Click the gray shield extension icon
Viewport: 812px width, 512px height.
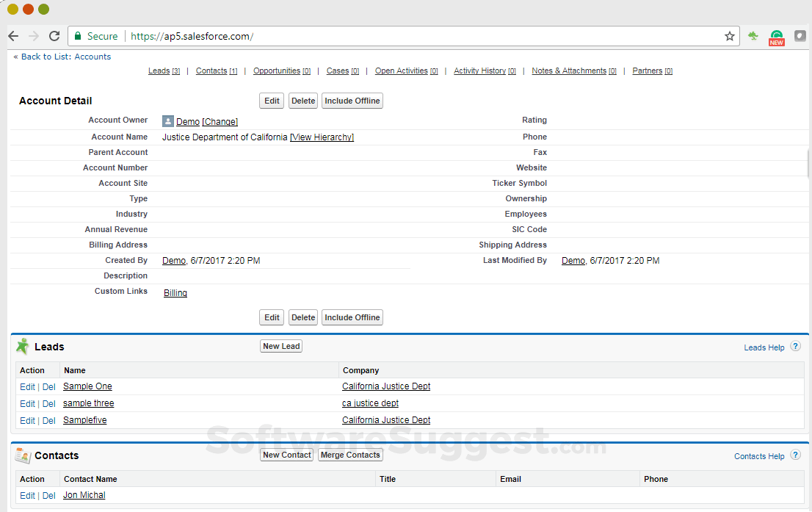[800, 36]
